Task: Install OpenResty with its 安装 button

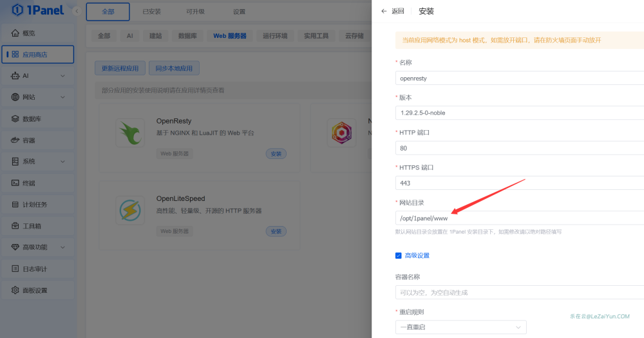Action: tap(276, 154)
